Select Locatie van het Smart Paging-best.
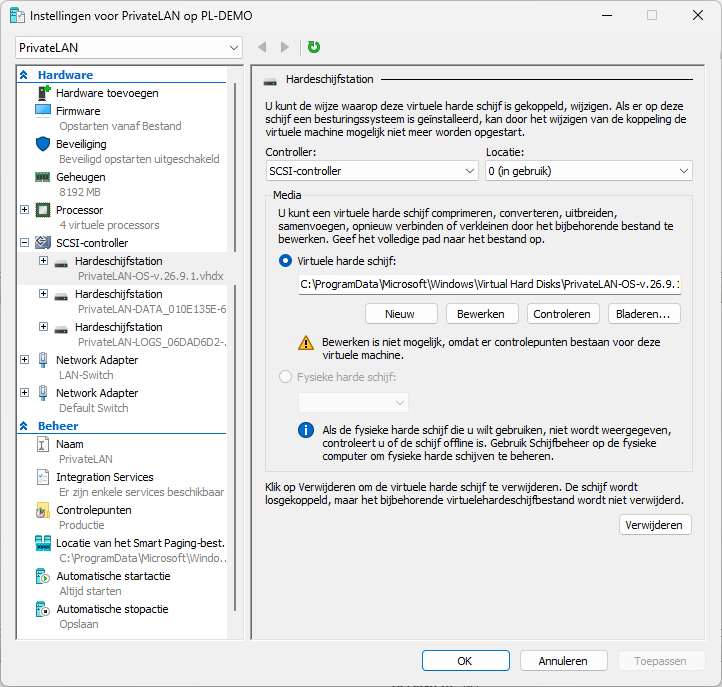This screenshot has height=687, width=722. click(x=140, y=543)
